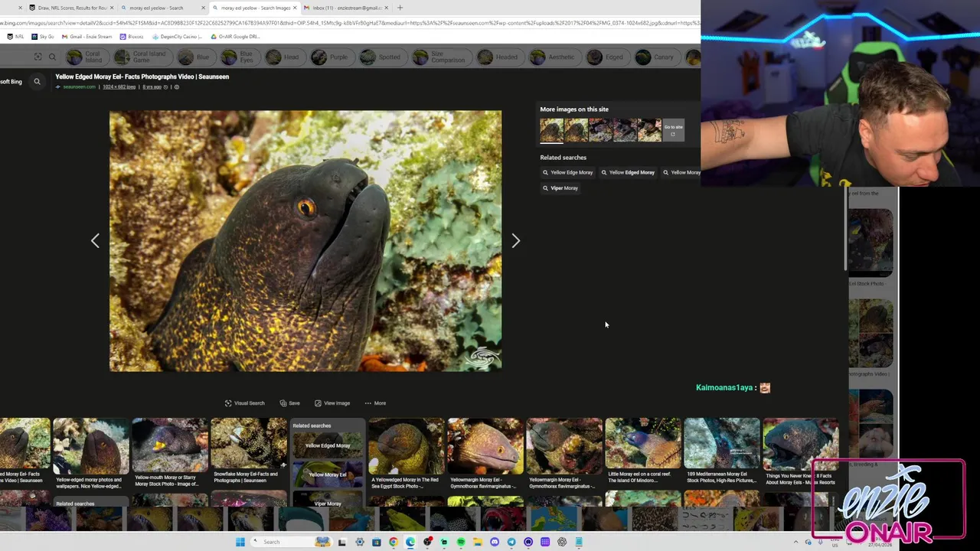This screenshot has width=980, height=551.
Task: Go to the previous image with left arrow
Action: click(x=95, y=241)
